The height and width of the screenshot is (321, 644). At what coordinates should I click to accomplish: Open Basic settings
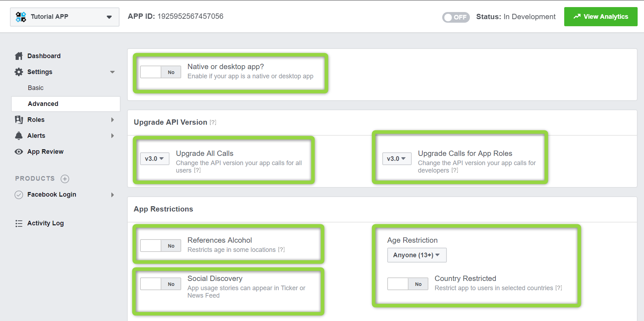[36, 88]
